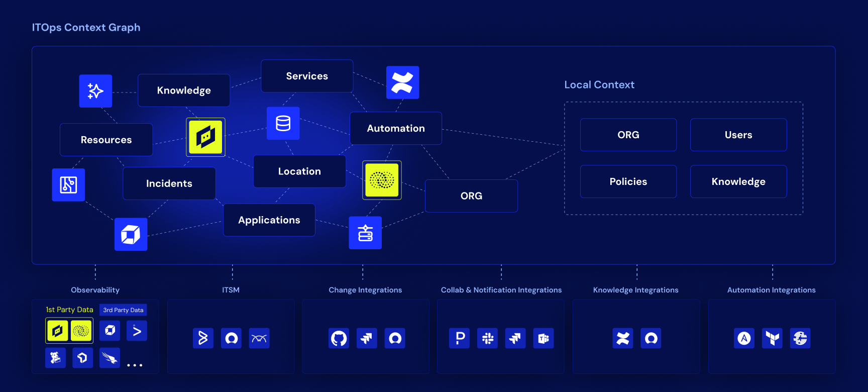Image resolution: width=868 pixels, height=392 pixels.
Task: Click the CrowdStrike falcon icon in Observability
Action: pyautogui.click(x=110, y=358)
